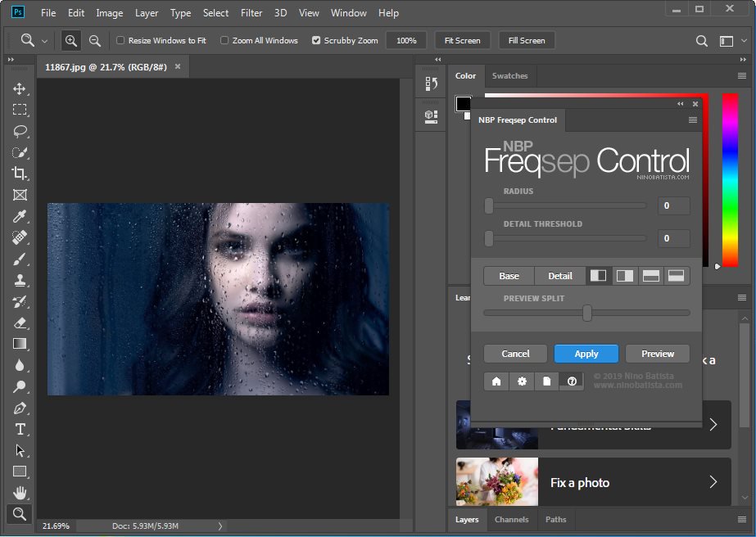The width and height of the screenshot is (756, 537).
Task: Open Freqsep help question mark icon
Action: click(x=572, y=381)
